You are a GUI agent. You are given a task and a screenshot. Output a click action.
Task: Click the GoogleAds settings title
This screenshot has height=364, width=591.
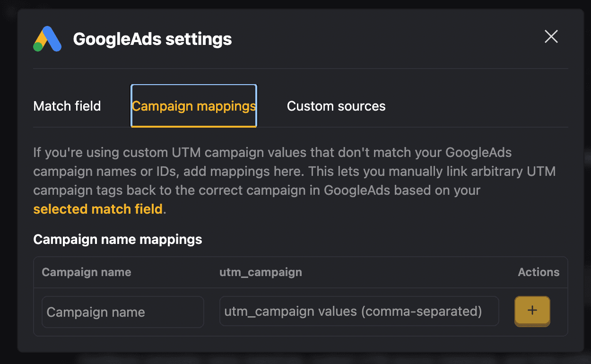(x=152, y=39)
